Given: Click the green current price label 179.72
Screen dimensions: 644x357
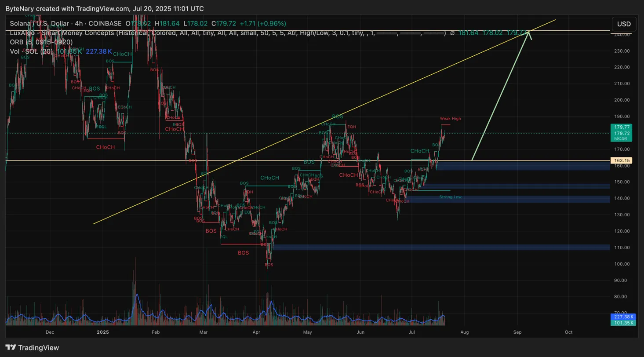Looking at the screenshot, I should pos(621,133).
